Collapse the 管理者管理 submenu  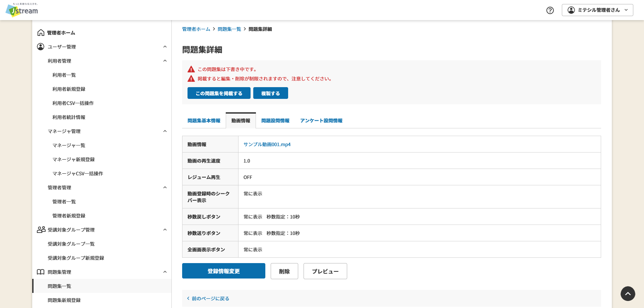coord(165,187)
